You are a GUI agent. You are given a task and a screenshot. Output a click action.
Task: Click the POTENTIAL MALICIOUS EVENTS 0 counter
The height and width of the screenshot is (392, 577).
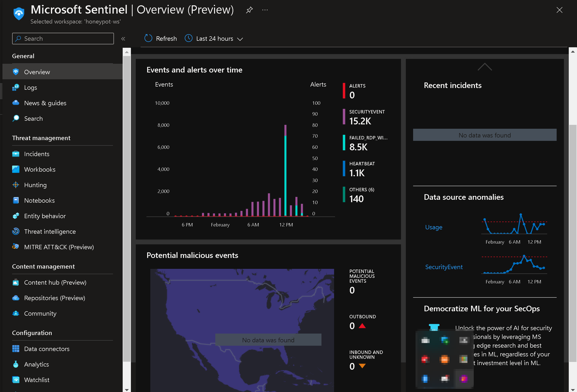pyautogui.click(x=362, y=282)
